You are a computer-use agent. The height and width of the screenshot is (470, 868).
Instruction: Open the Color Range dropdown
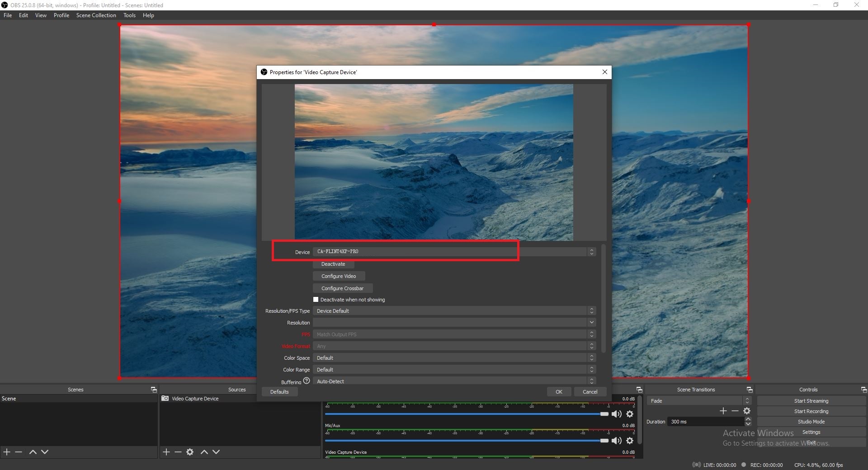(x=454, y=370)
